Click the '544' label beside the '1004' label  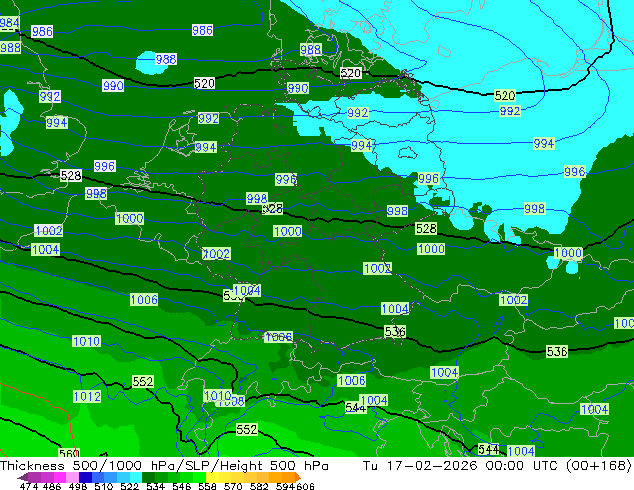point(355,408)
